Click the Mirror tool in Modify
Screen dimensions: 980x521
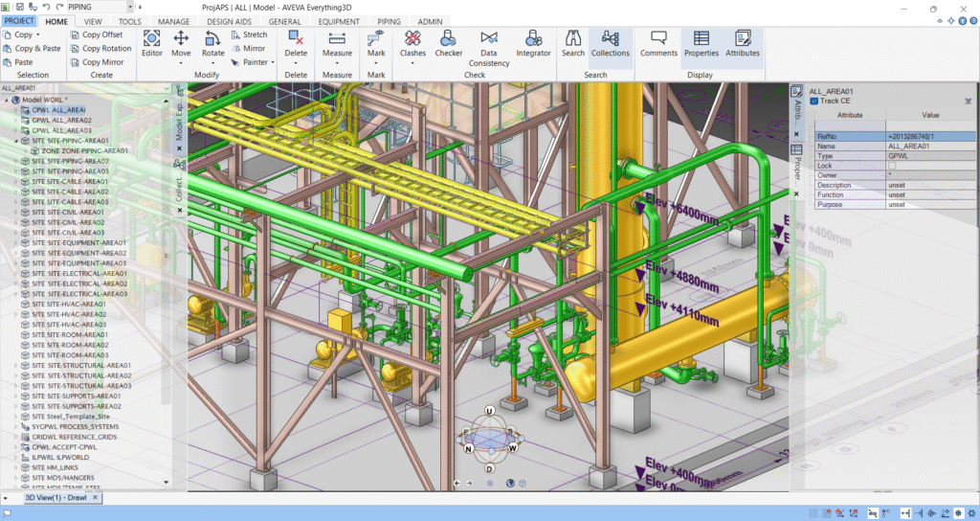[248, 48]
